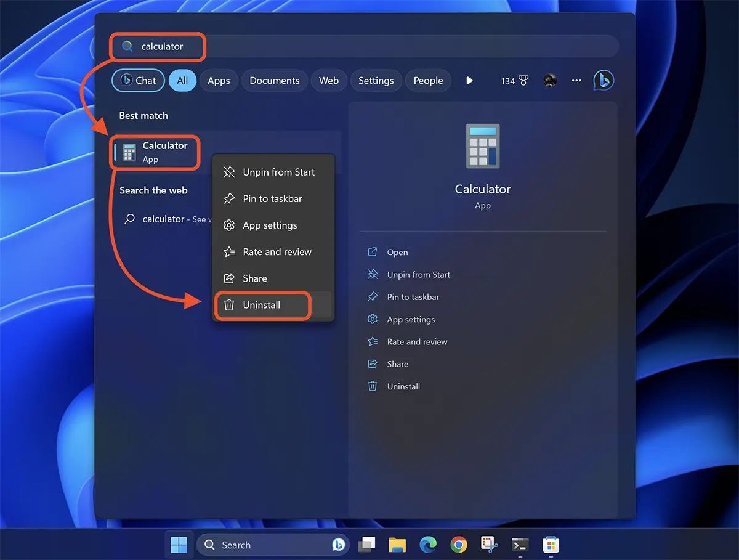The width and height of the screenshot is (739, 560).
Task: Open Terminal from the taskbar
Action: click(x=520, y=545)
